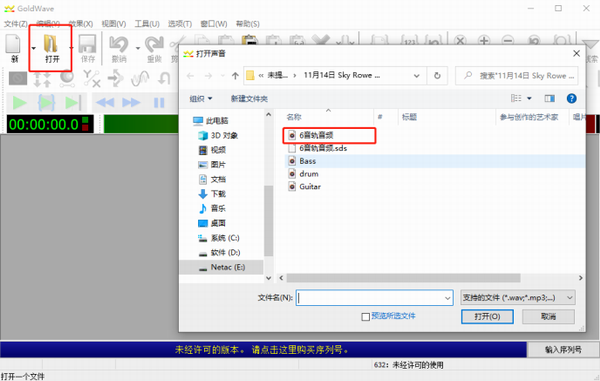Open the 效果(X) menu
The image size is (600, 381).
point(81,24)
